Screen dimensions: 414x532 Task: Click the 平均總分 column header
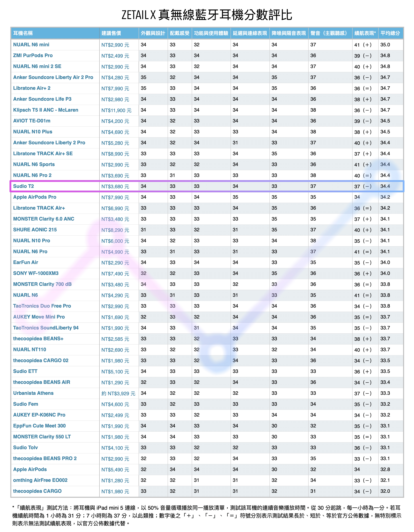pos(390,33)
